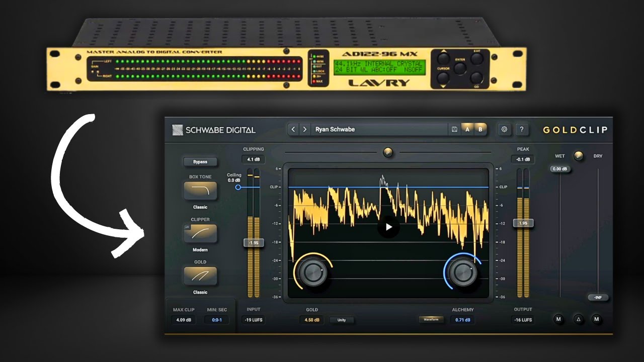Open the Gold Clip settings gear
This screenshot has height=362, width=644.
(504, 129)
